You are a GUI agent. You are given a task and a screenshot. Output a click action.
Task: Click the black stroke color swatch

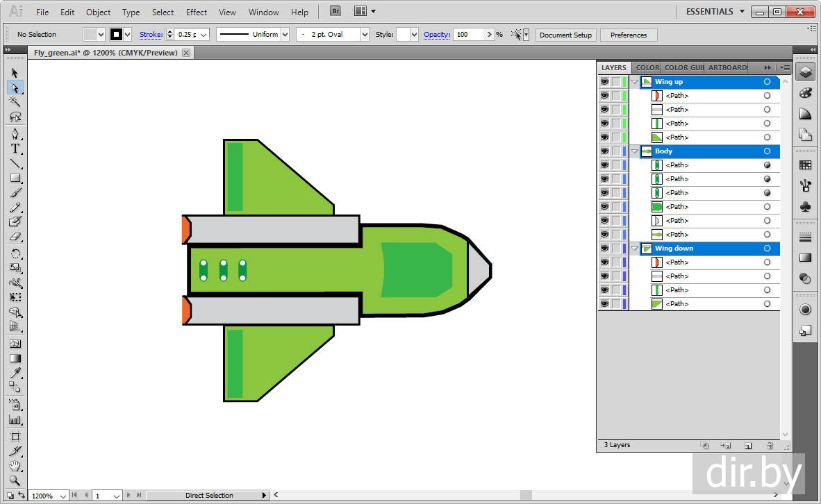(116, 34)
